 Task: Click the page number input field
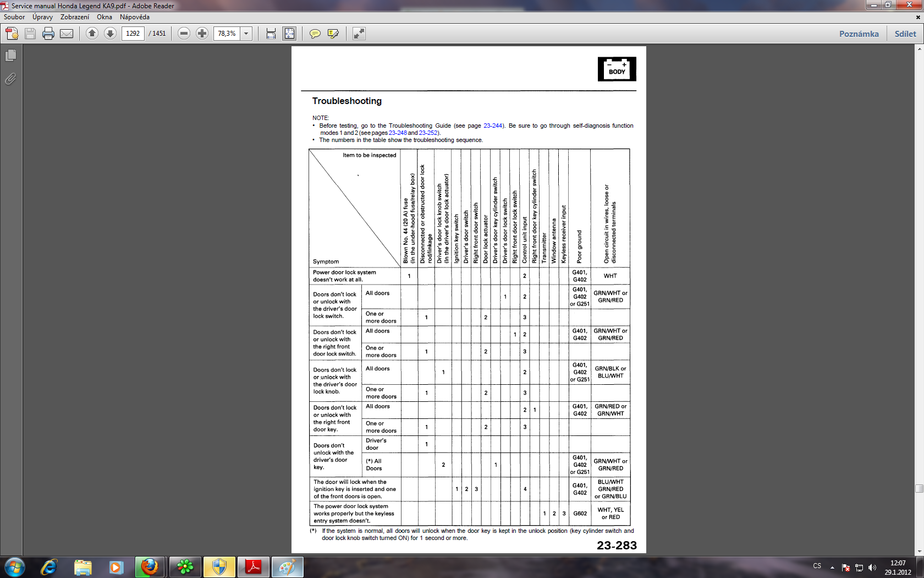pyautogui.click(x=133, y=34)
